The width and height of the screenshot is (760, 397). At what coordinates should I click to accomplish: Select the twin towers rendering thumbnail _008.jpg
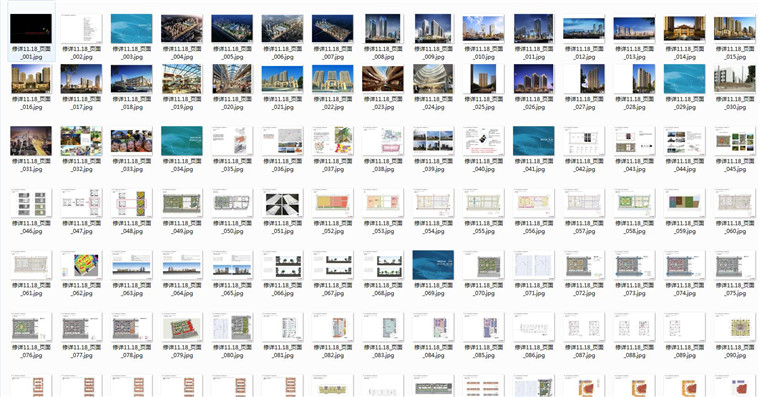tap(383, 29)
